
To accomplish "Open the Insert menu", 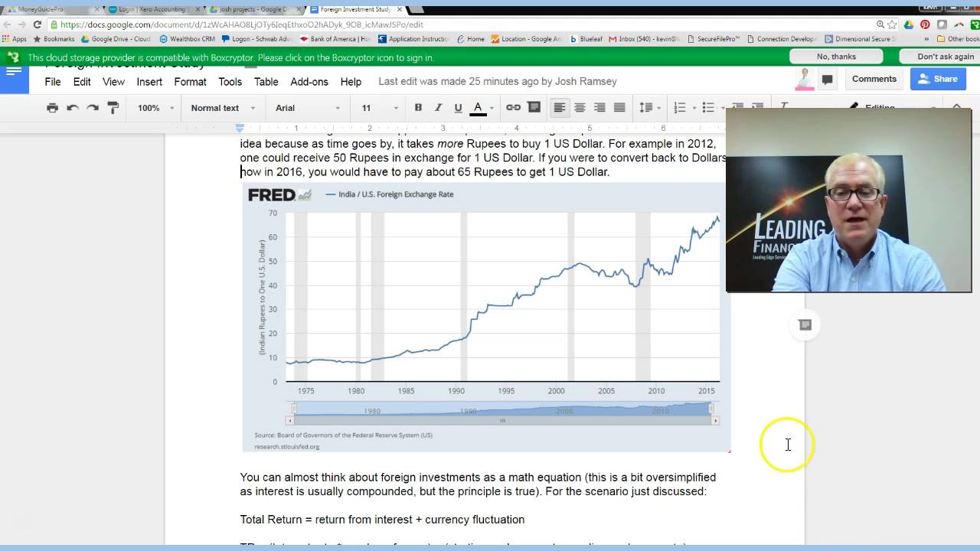I will (x=149, y=82).
